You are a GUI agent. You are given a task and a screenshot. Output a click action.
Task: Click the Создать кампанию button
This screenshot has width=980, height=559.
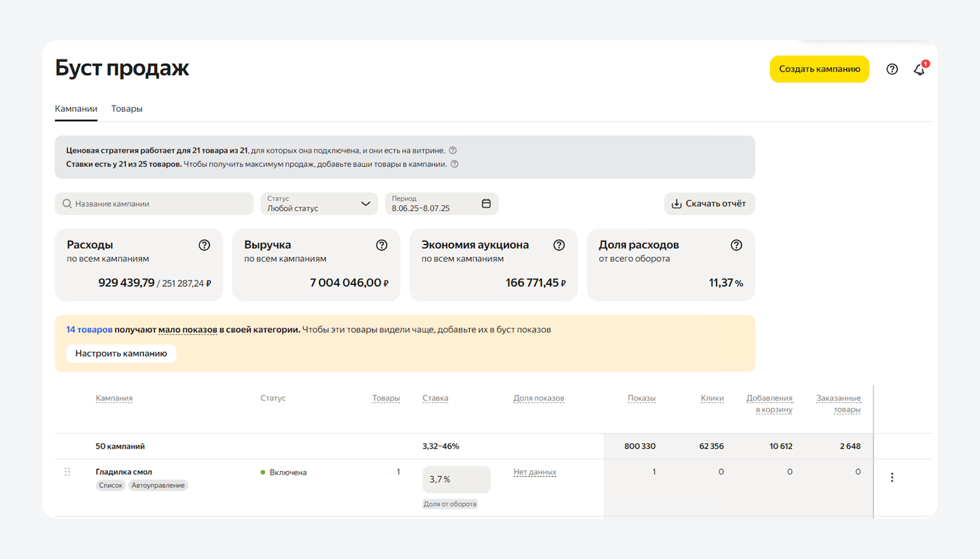pyautogui.click(x=819, y=69)
